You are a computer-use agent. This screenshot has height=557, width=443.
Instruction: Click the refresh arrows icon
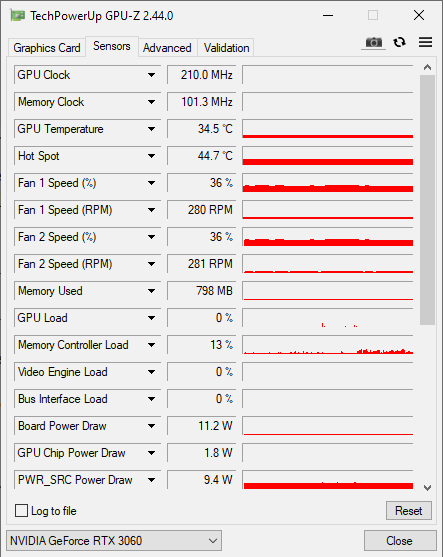point(400,42)
